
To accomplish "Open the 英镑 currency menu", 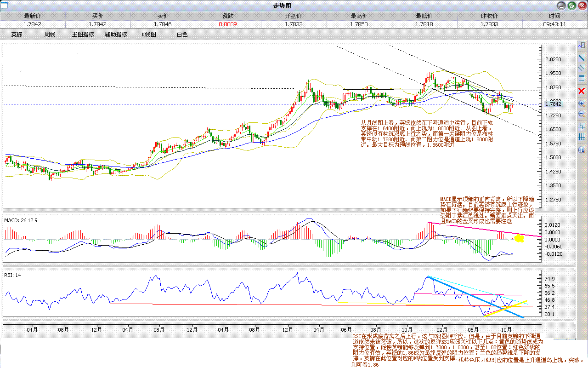I will (17, 34).
